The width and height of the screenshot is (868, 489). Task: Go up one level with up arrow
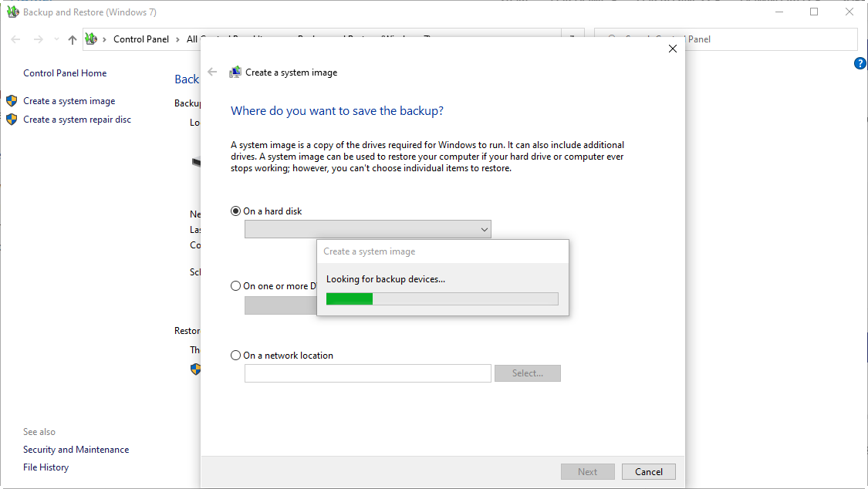[73, 39]
